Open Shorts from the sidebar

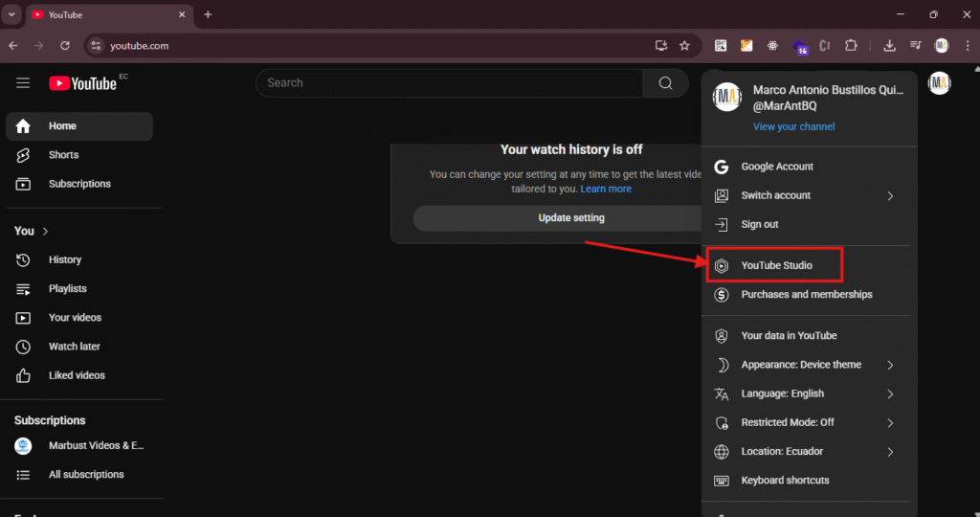click(63, 155)
